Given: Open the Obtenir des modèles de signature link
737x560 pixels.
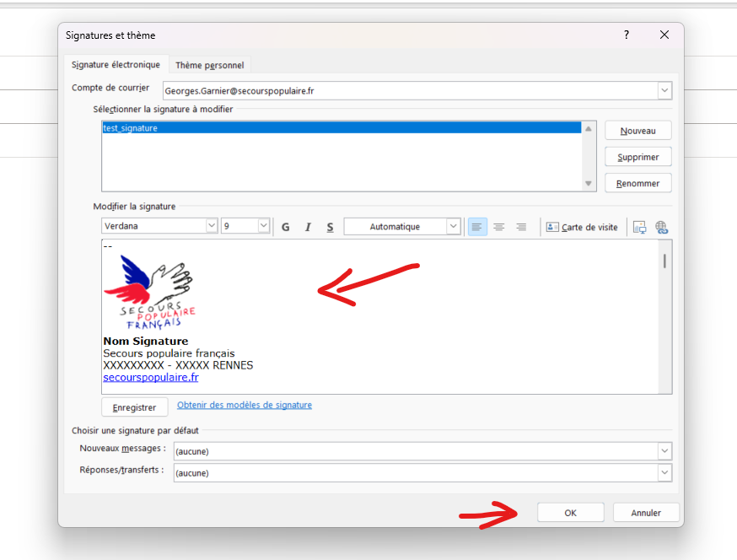Looking at the screenshot, I should pos(245,405).
